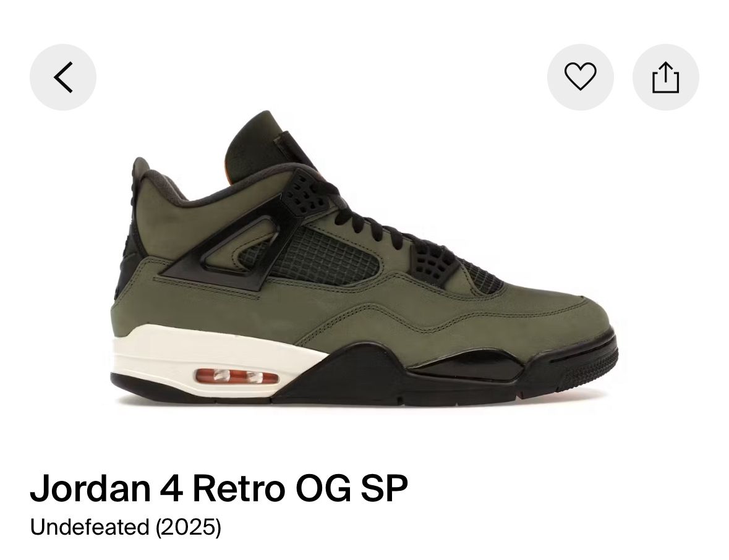Click the year 2025 in the subtitle

[x=189, y=527]
